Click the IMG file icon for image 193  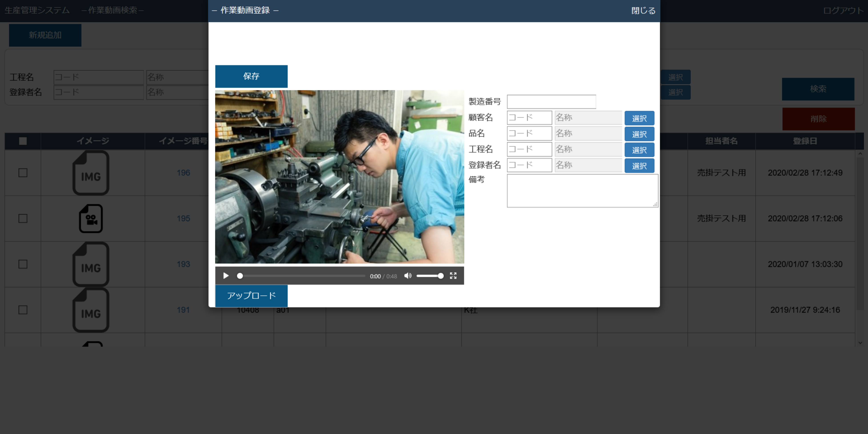tap(91, 264)
